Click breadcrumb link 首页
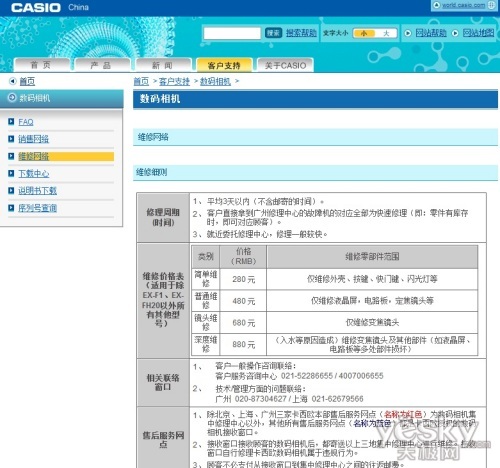The height and width of the screenshot is (468, 500). pyautogui.click(x=141, y=81)
